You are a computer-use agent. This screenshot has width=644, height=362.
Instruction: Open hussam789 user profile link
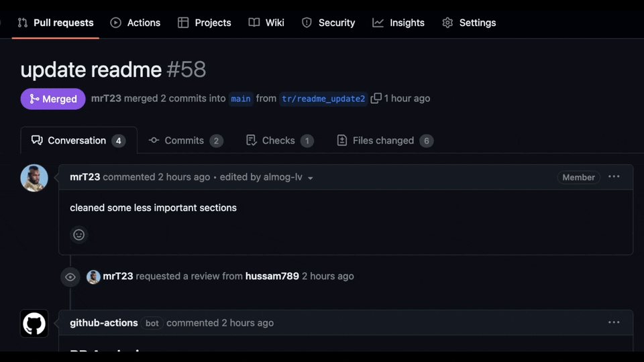(272, 276)
